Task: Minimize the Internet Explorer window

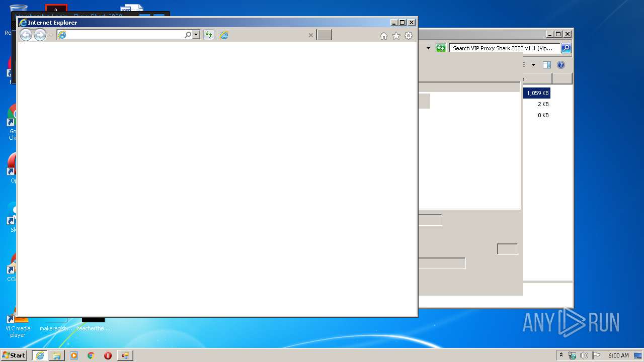Action: (x=394, y=23)
